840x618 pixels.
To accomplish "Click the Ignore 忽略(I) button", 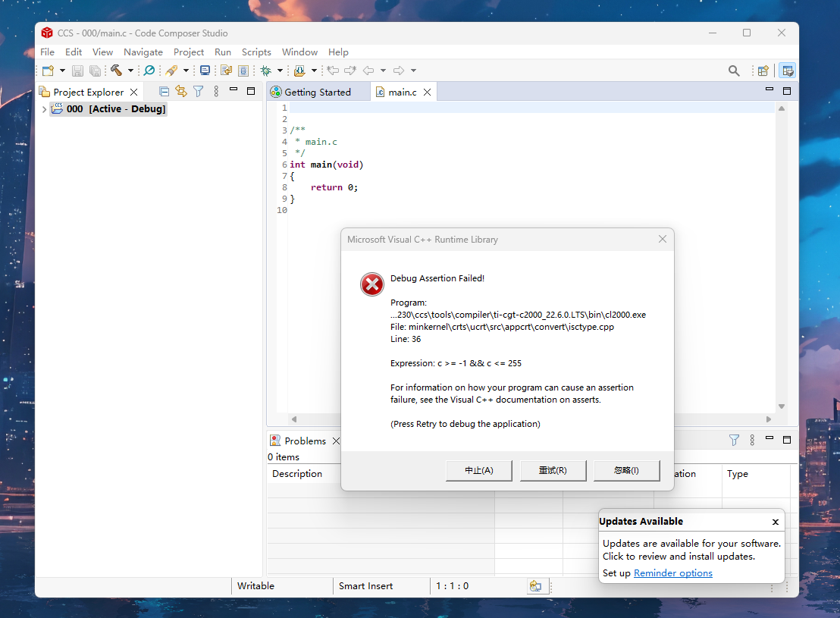I will 626,471.
